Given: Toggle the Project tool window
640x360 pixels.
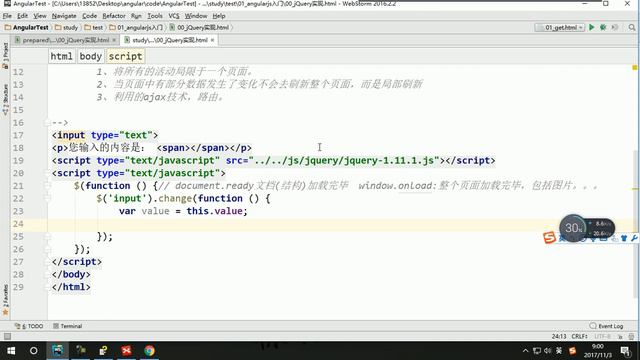Looking at the screenshot, I should pyautogui.click(x=5, y=56).
